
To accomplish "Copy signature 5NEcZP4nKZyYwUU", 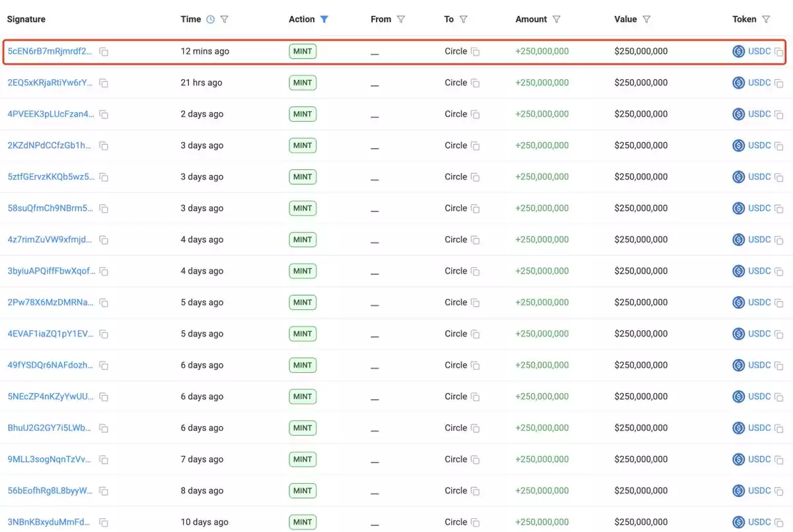I will point(104,397).
